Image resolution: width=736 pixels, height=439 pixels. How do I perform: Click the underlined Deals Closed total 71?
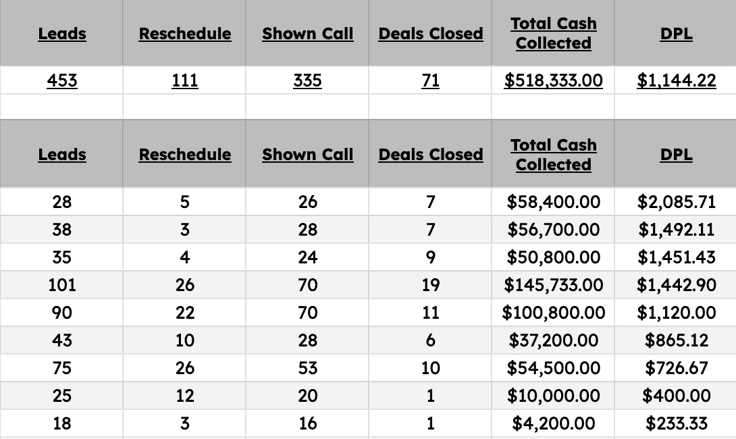pos(430,81)
